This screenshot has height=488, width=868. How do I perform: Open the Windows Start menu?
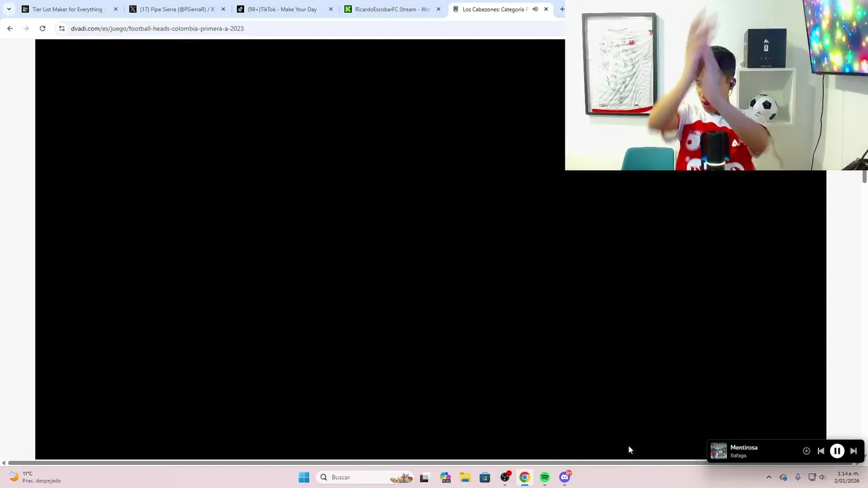(x=304, y=477)
